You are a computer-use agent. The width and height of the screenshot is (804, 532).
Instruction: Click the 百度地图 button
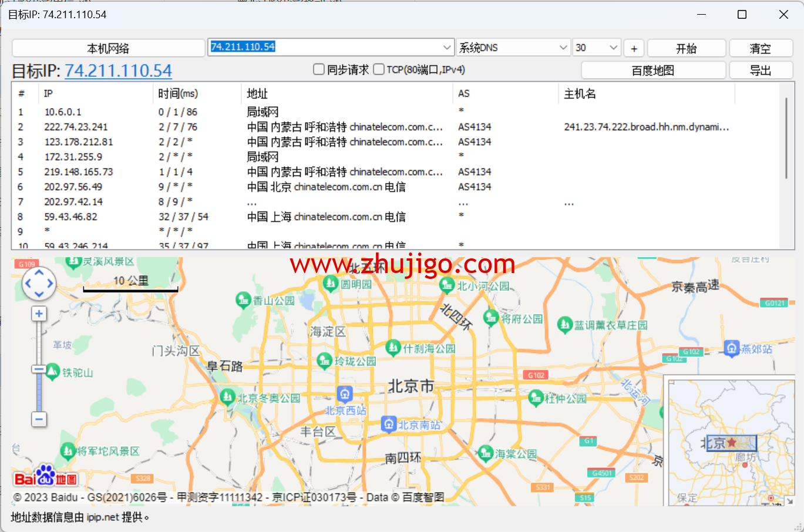(x=653, y=70)
